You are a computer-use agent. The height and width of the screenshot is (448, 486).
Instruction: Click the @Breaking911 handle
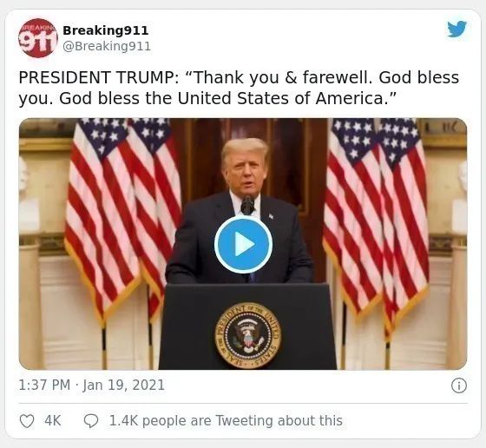pyautogui.click(x=107, y=46)
